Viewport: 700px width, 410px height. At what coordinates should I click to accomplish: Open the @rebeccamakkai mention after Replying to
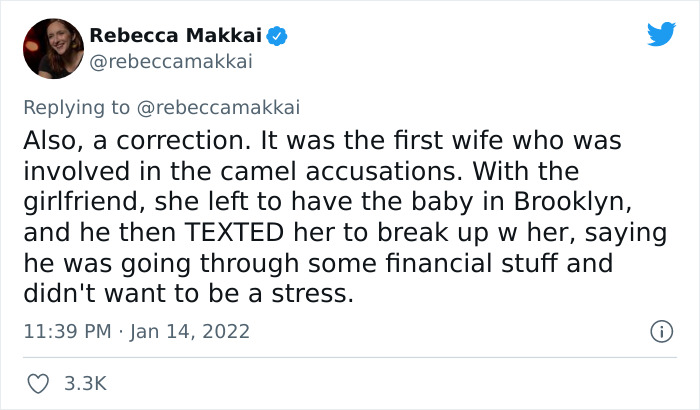220,107
